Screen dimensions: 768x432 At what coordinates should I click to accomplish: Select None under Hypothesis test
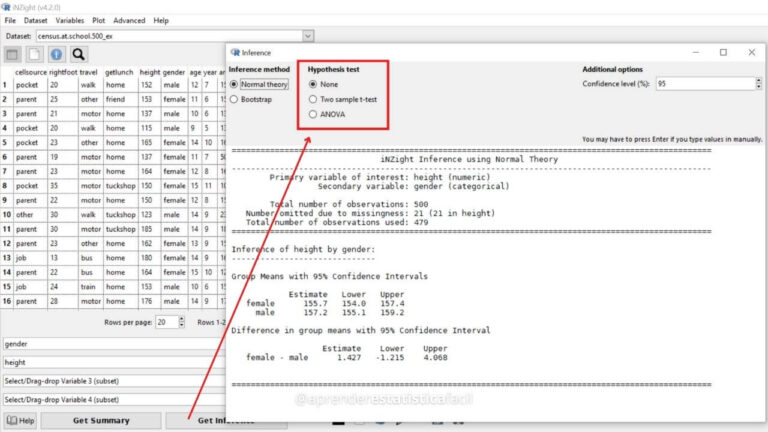pos(324,84)
